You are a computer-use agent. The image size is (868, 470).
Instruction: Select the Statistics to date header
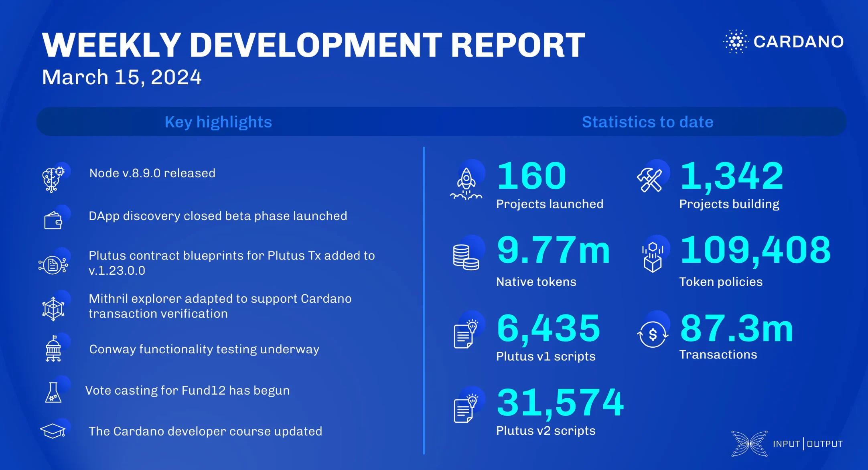coord(647,122)
